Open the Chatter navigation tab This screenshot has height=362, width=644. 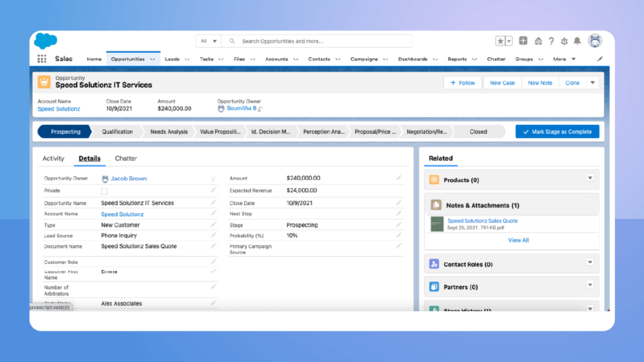(496, 59)
